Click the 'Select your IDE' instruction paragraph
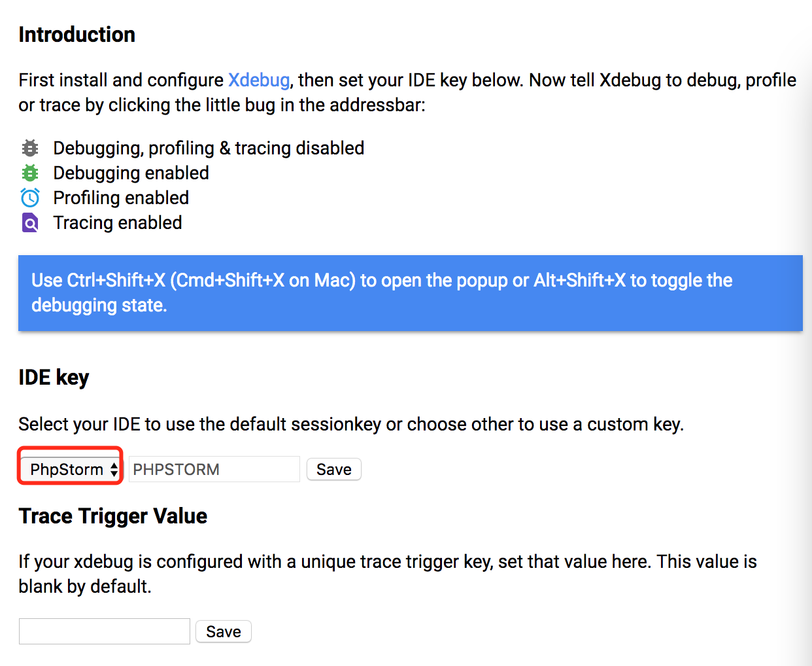 click(351, 425)
